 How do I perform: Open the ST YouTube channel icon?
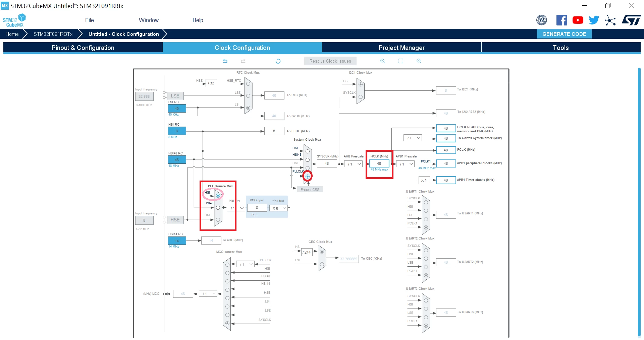pos(578,20)
